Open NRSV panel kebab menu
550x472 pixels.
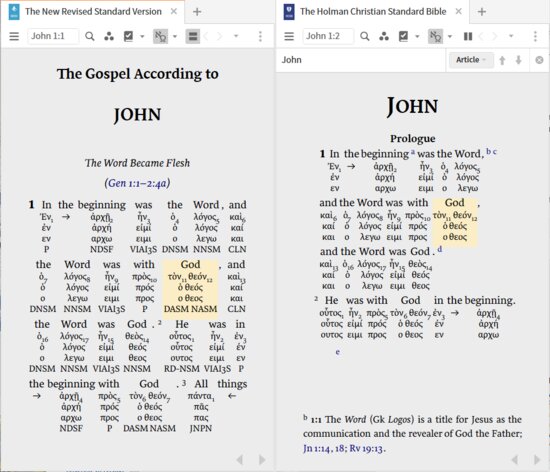tap(260, 36)
